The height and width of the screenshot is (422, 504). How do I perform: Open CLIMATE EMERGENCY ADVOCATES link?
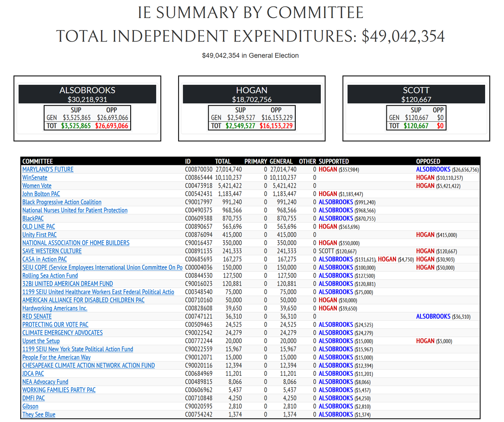point(63,333)
